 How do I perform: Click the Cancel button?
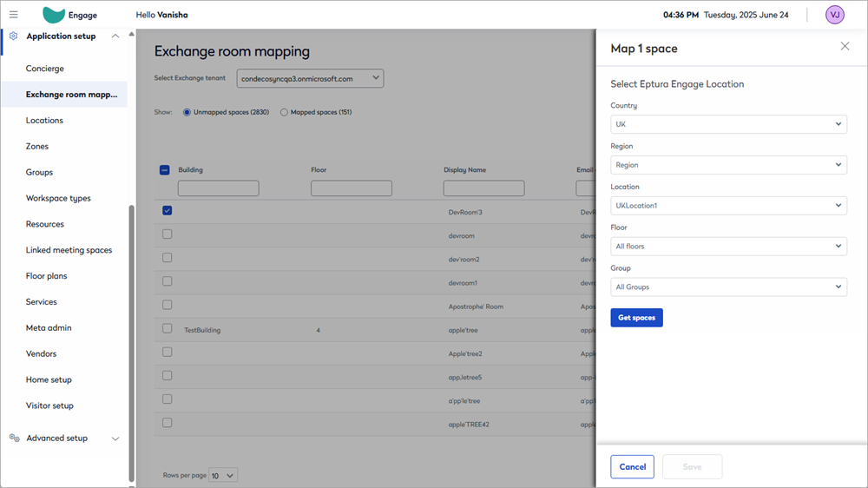click(x=632, y=467)
